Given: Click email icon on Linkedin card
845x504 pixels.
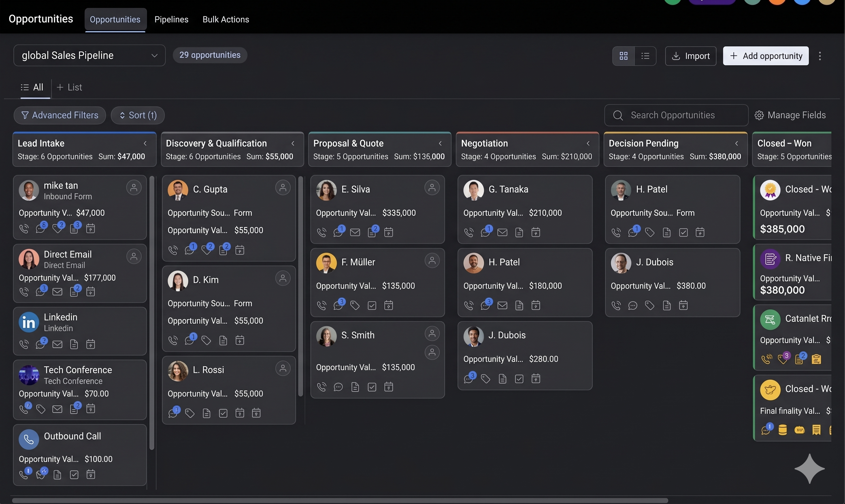Looking at the screenshot, I should [x=57, y=344].
